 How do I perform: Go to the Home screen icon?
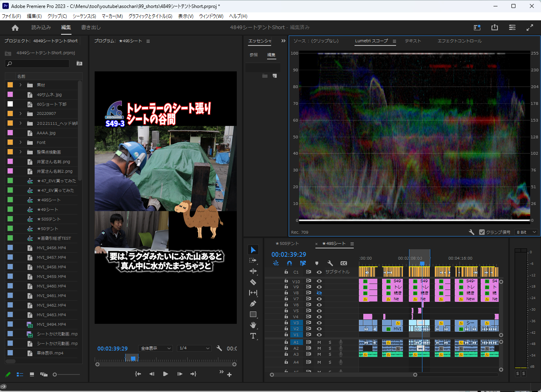15,28
